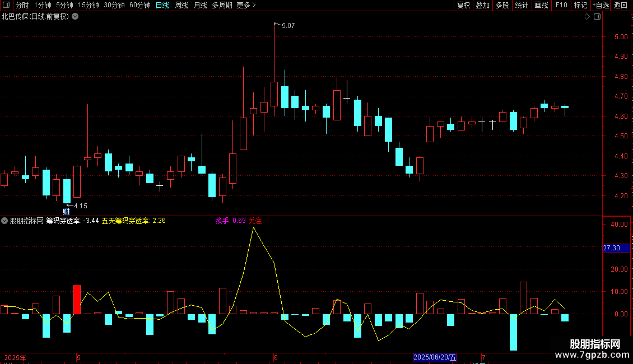
Task: Open the 复权 adjustment option
Action: (463, 5)
